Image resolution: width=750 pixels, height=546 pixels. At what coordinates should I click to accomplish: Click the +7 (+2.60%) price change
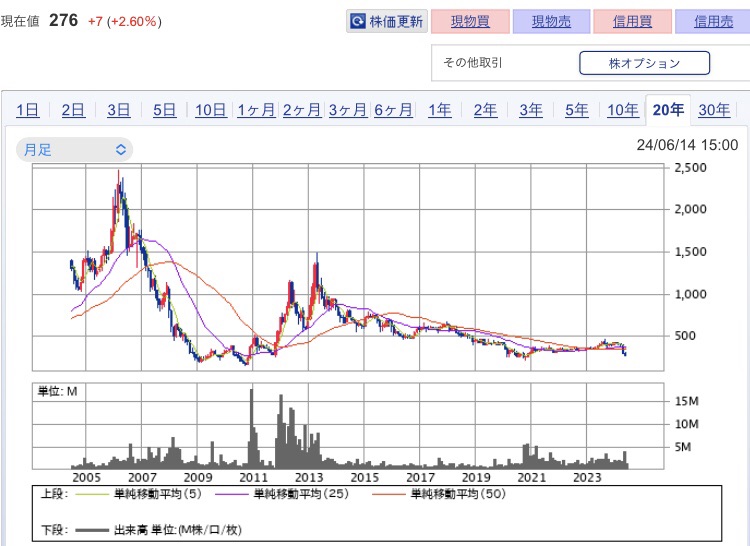125,22
